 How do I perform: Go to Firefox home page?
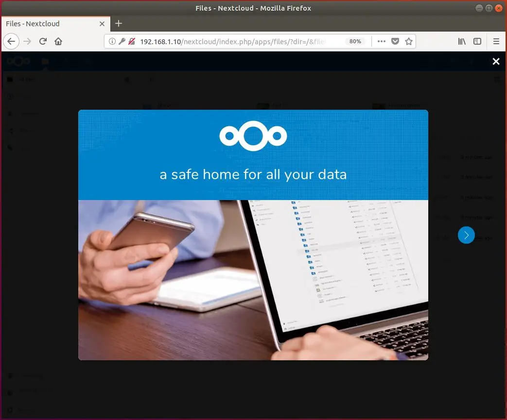click(58, 41)
